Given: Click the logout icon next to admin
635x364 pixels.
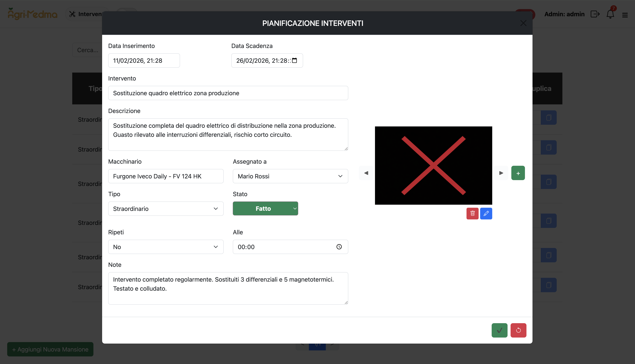Looking at the screenshot, I should click(x=595, y=14).
